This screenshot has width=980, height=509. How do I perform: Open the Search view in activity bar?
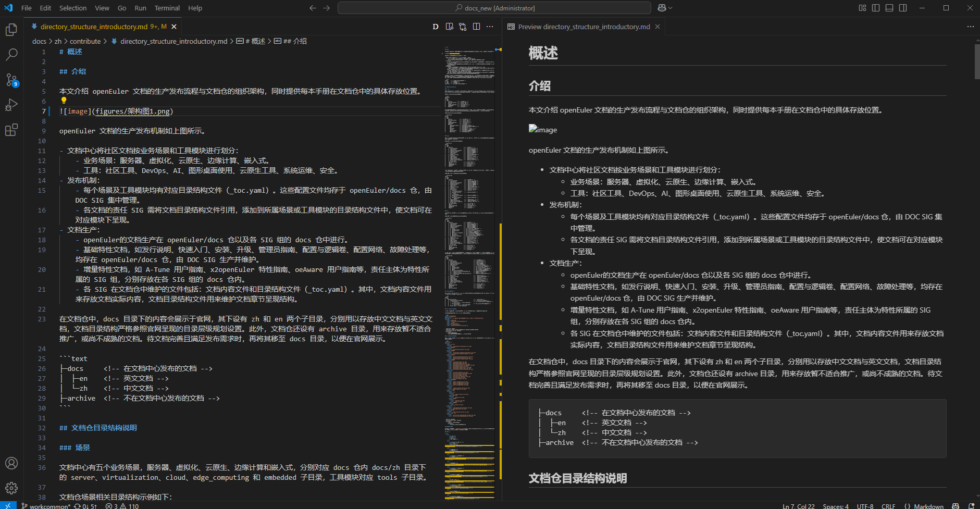11,54
